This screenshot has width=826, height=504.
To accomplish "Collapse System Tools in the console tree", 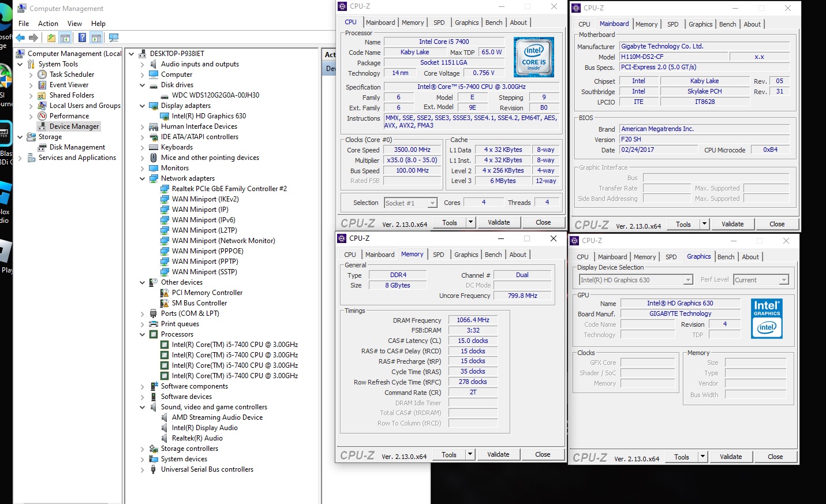I will (x=20, y=64).
